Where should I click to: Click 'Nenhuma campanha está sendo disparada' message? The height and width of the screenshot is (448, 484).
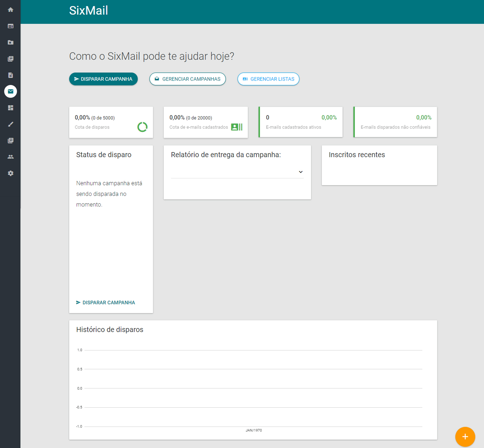pyautogui.click(x=109, y=194)
